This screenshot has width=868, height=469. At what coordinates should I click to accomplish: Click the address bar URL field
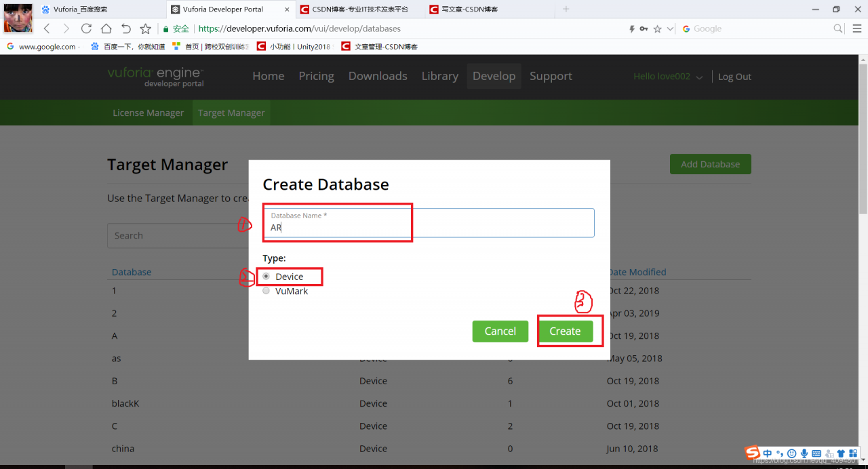tap(407, 29)
